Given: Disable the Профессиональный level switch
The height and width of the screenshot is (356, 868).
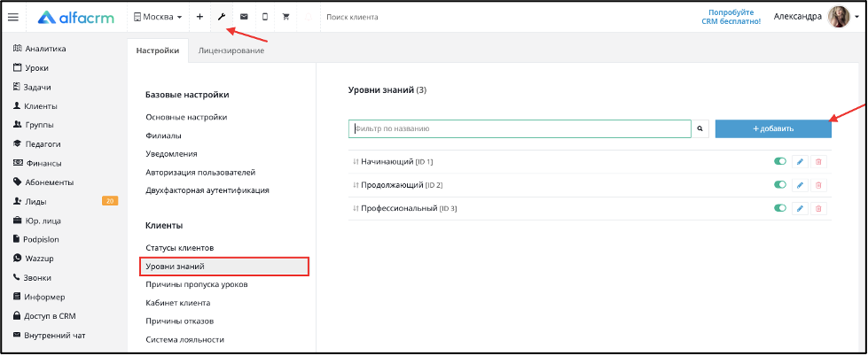Looking at the screenshot, I should click(x=780, y=208).
